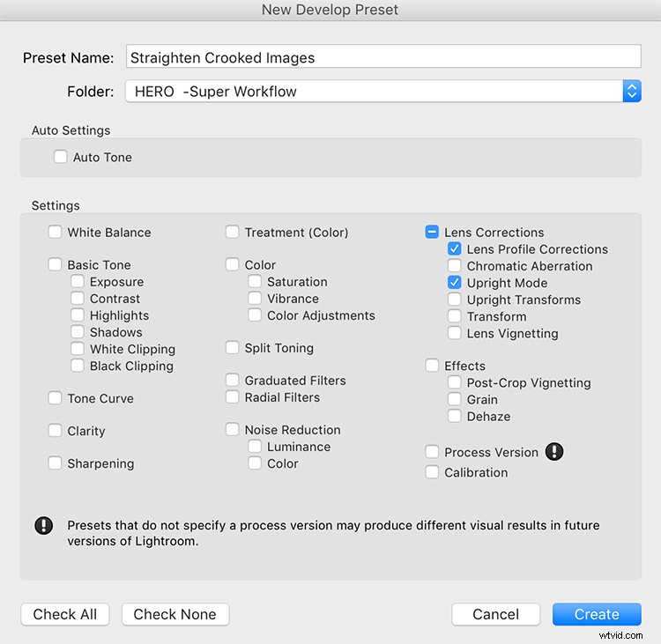Click the Process Version warning icon
Viewport: 661px width, 644px height.
coord(554,451)
